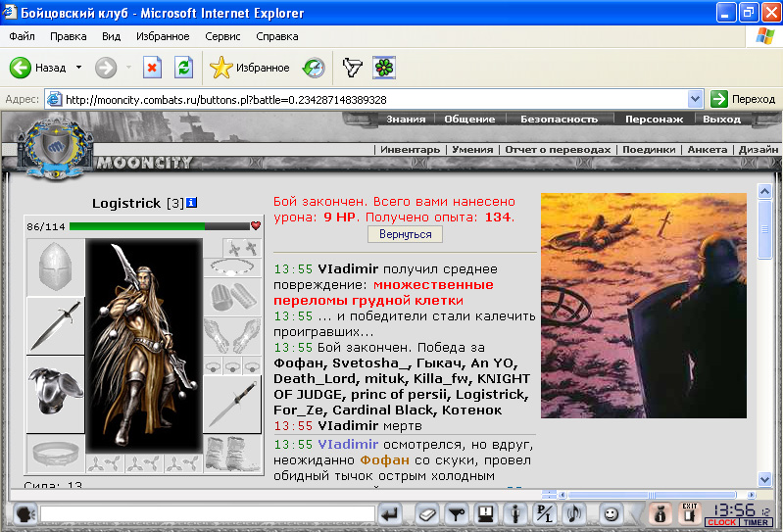
Task: Open Logistrick info icon
Action: tap(192, 203)
